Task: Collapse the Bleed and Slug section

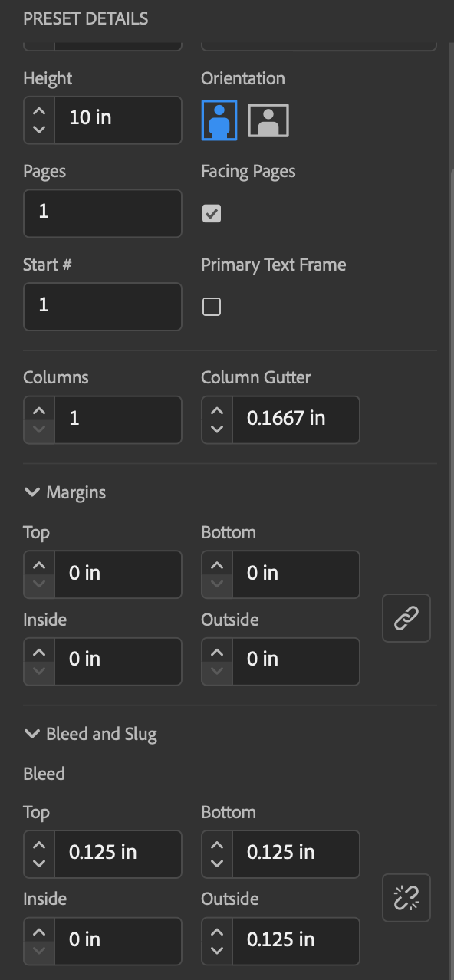Action: (31, 733)
